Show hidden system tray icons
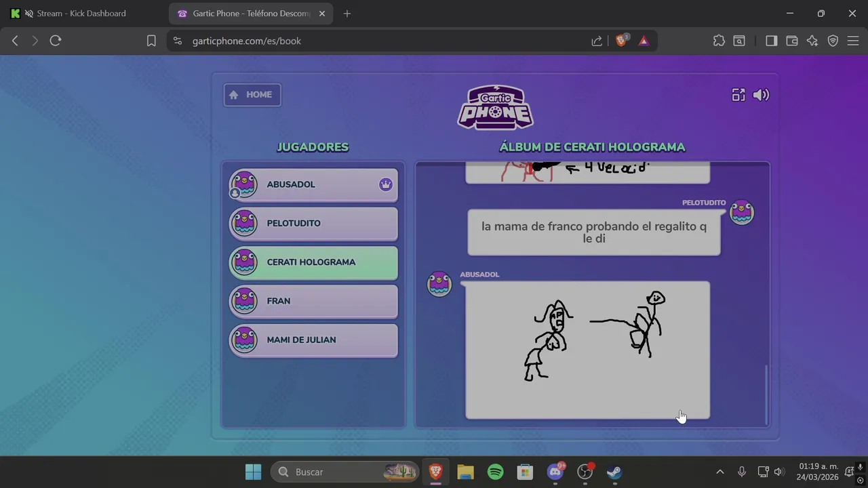 [x=720, y=472]
